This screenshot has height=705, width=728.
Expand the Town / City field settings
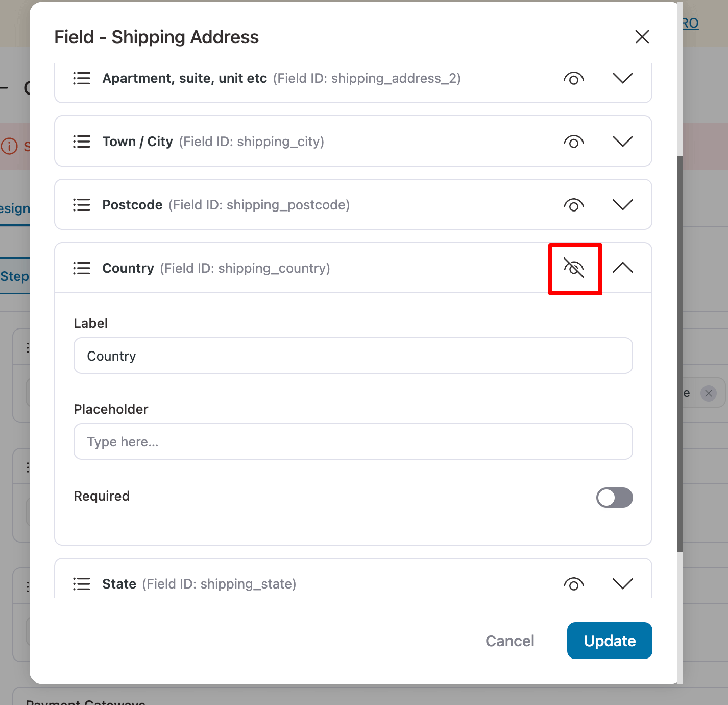[x=623, y=142]
